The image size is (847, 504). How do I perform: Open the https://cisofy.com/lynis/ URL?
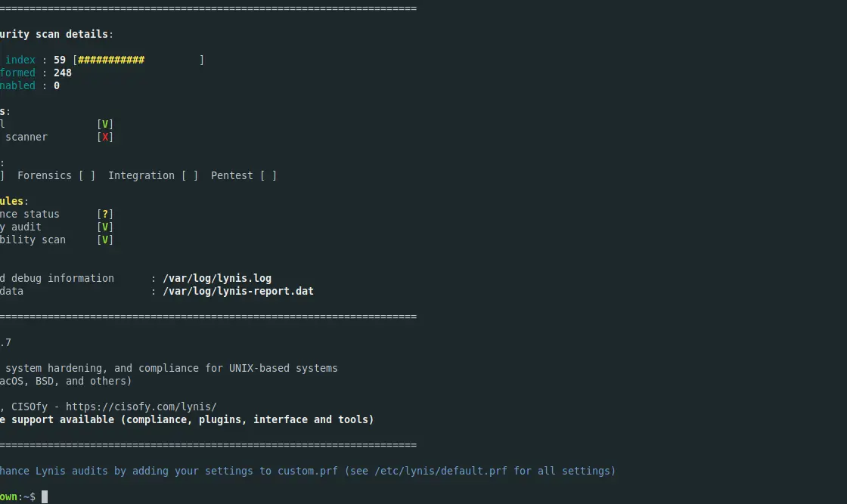pyautogui.click(x=141, y=407)
